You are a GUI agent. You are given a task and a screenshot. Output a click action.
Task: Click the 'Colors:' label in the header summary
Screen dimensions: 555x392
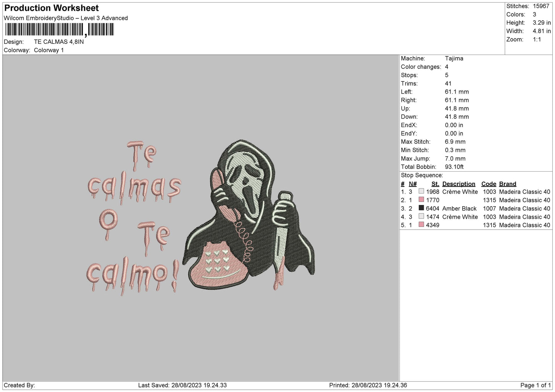515,15
